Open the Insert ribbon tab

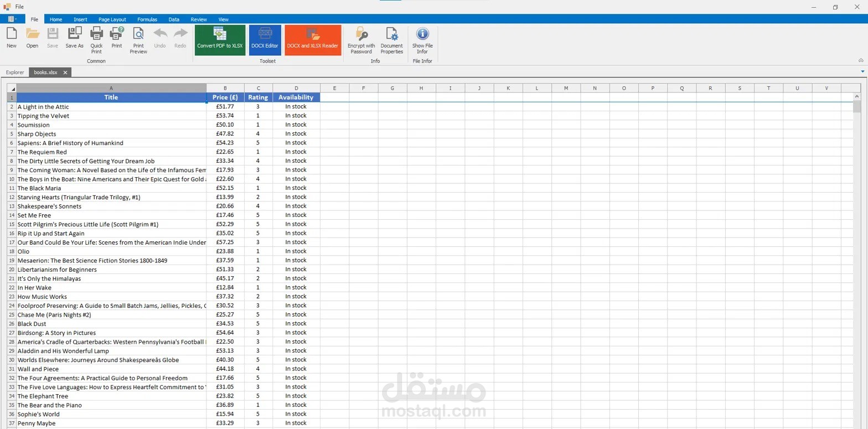point(80,19)
